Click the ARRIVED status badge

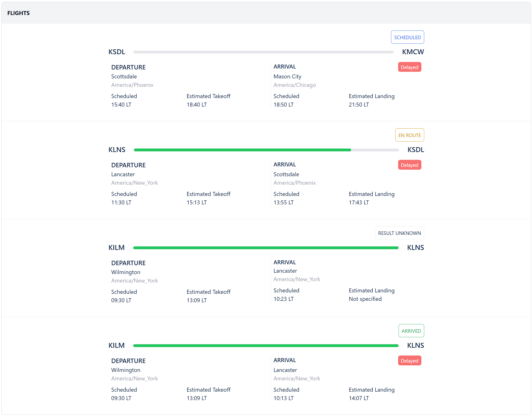pyautogui.click(x=411, y=331)
